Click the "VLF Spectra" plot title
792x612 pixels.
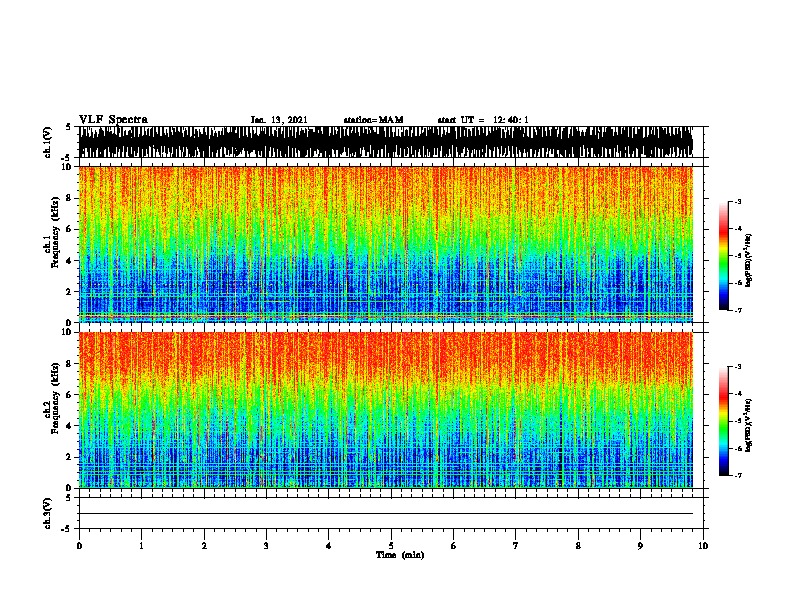pos(114,120)
